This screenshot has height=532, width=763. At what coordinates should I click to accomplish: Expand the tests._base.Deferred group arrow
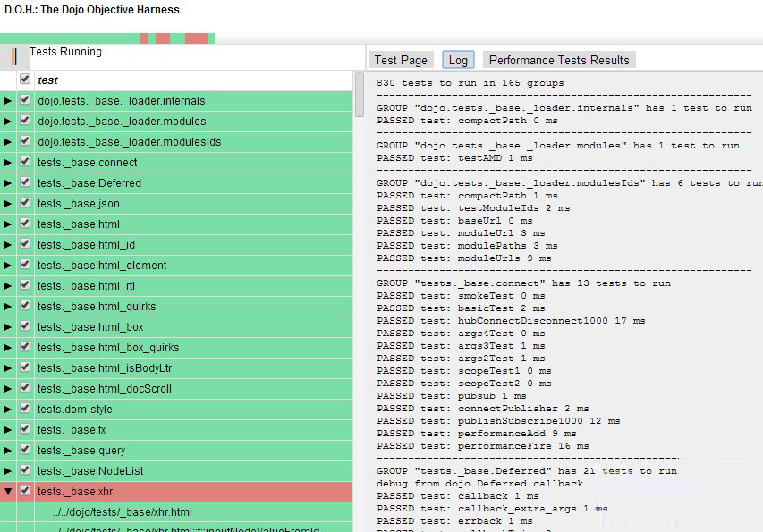tap(8, 183)
